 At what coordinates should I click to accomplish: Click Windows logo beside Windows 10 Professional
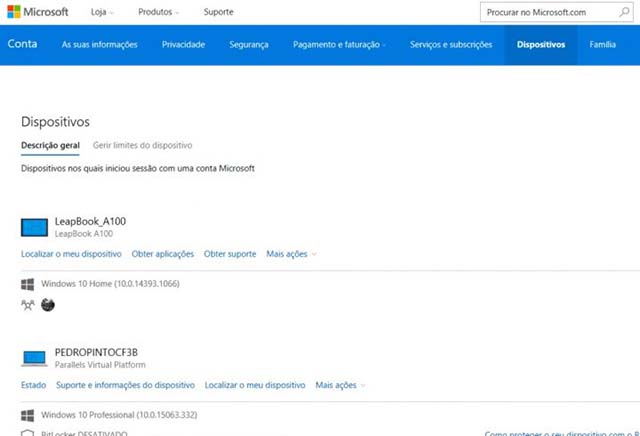click(27, 416)
